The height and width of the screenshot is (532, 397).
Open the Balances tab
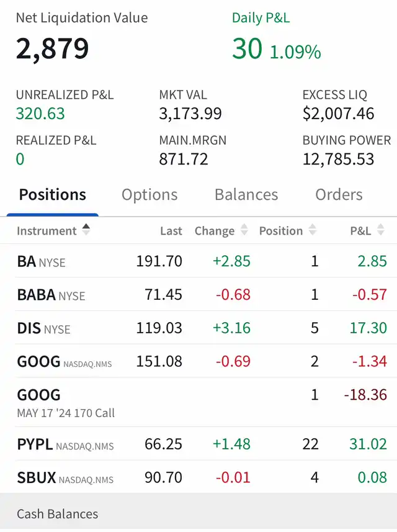pos(246,195)
